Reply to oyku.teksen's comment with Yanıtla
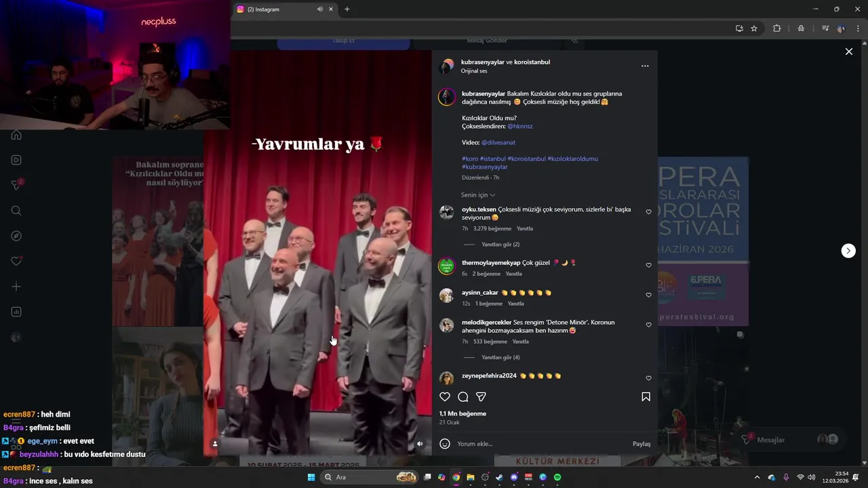Screen dimensions: 868x488 point(525,229)
